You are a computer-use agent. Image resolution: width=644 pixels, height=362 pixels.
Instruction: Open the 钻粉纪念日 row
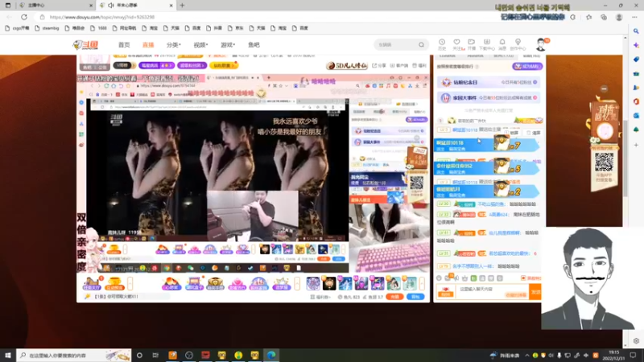pos(489,83)
